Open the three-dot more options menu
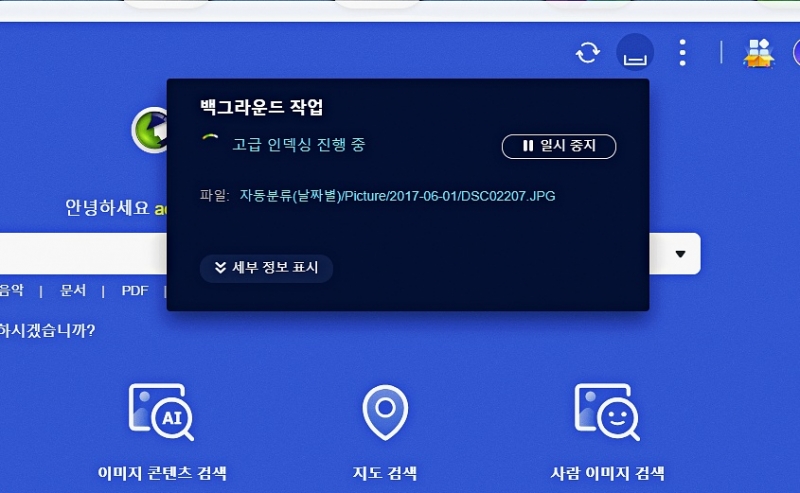This screenshot has width=800, height=493. (x=682, y=53)
